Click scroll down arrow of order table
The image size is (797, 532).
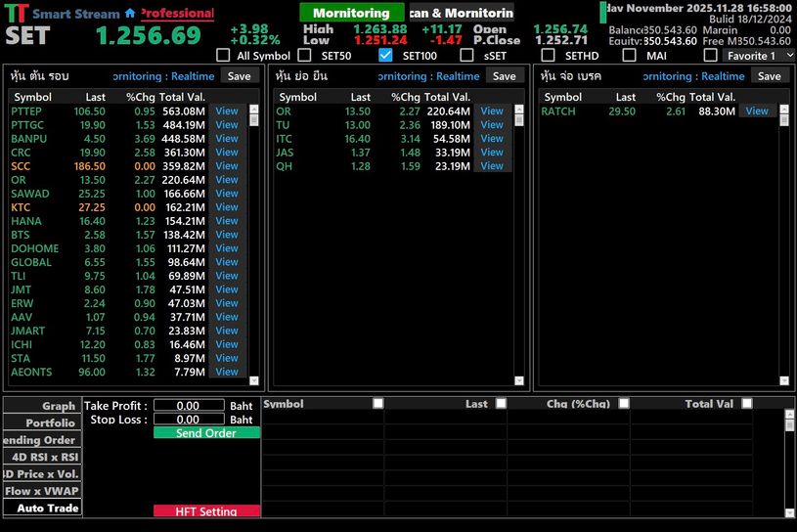coord(789,511)
